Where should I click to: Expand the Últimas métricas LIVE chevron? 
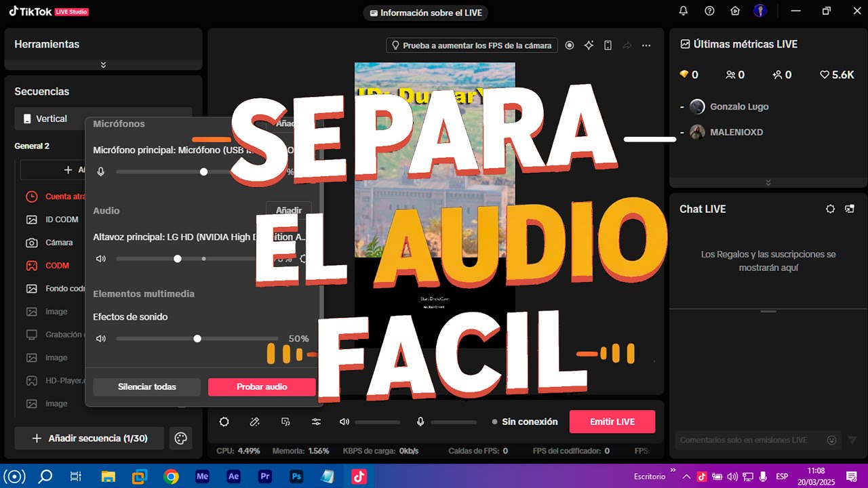click(768, 182)
